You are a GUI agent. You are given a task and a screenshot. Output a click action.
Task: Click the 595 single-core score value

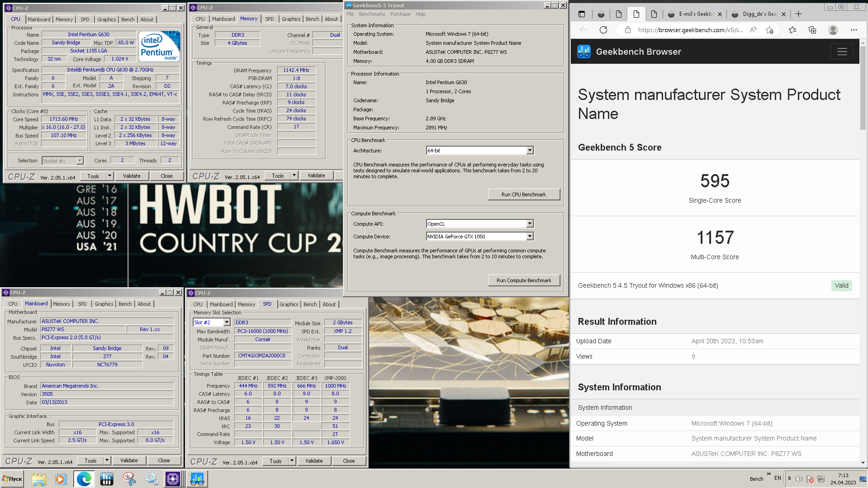coord(715,181)
